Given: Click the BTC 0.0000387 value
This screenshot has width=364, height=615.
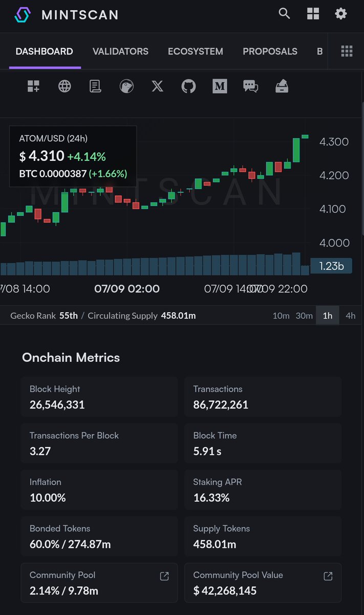Looking at the screenshot, I should pos(53,173).
